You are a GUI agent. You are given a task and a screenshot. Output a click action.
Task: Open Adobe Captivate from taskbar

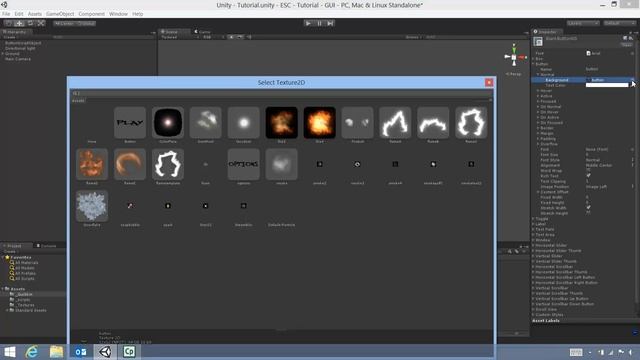[129, 352]
